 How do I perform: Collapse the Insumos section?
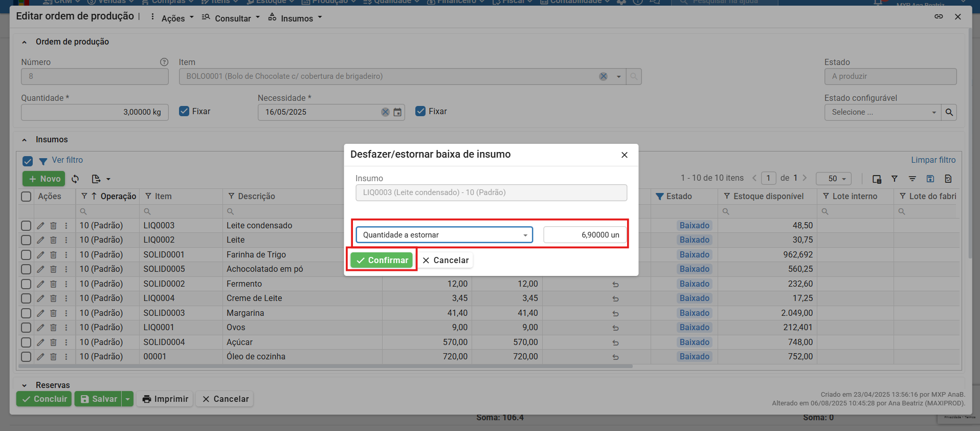pyautogui.click(x=24, y=140)
